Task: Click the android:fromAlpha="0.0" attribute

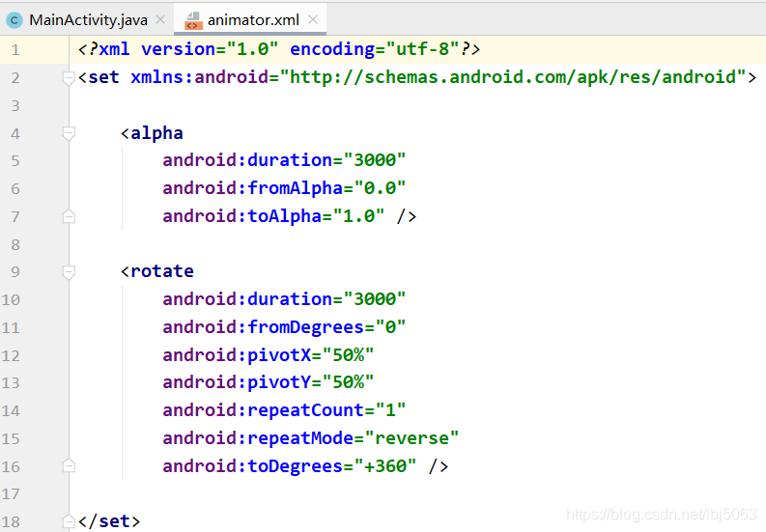Action: [284, 188]
